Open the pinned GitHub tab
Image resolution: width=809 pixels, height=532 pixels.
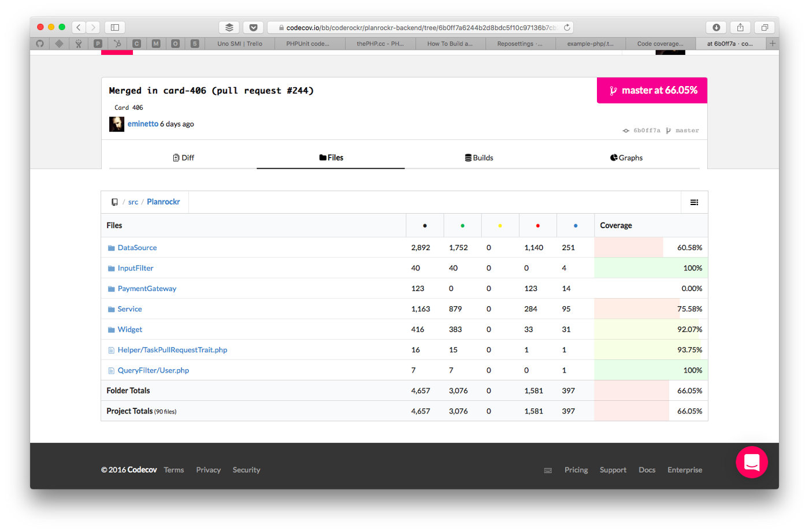tap(40, 43)
